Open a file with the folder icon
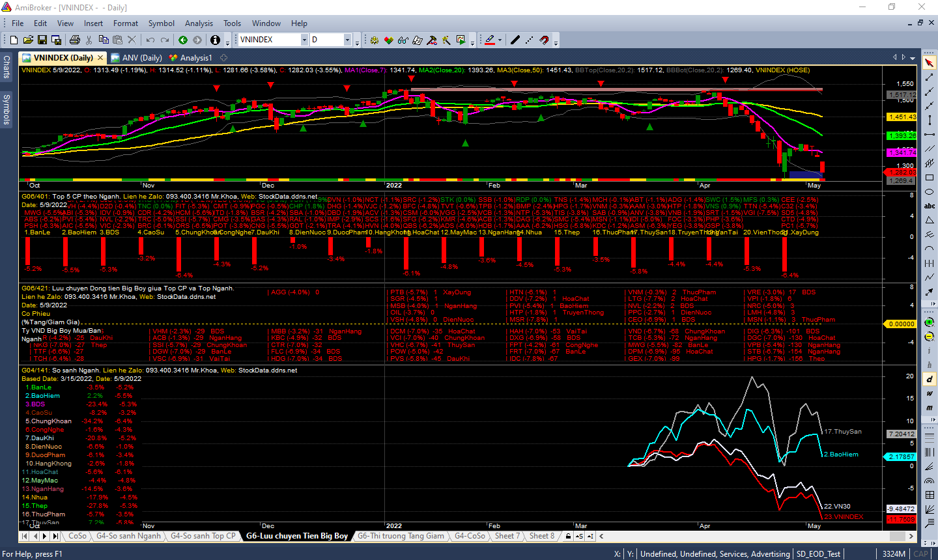Image resolution: width=938 pixels, height=560 pixels. tap(29, 40)
